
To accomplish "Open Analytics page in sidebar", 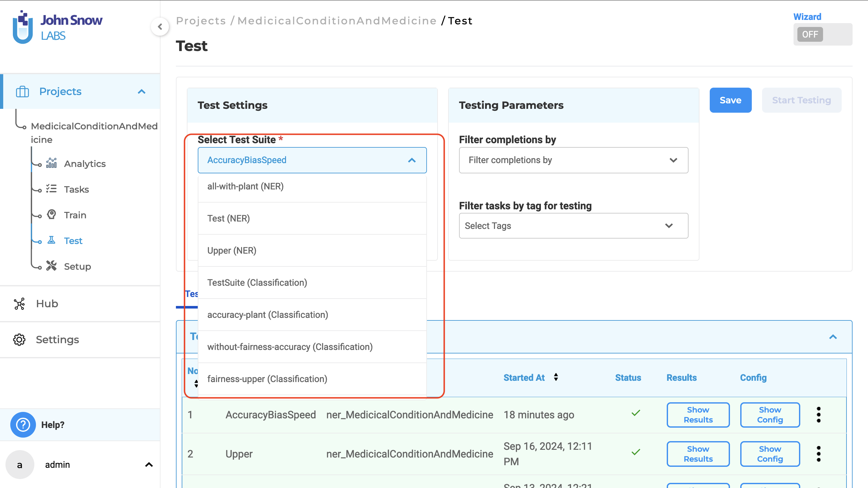I will coord(85,164).
